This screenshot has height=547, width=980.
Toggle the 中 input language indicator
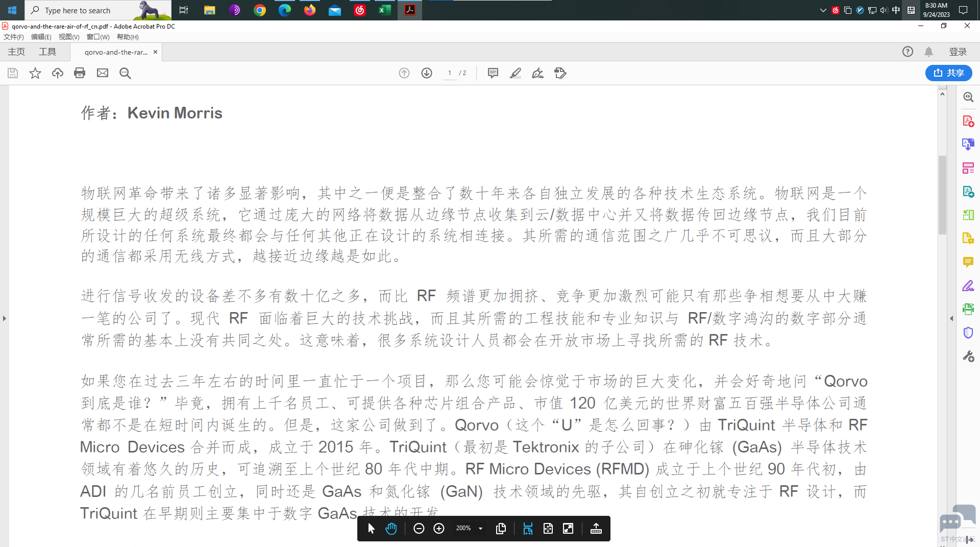(x=896, y=10)
